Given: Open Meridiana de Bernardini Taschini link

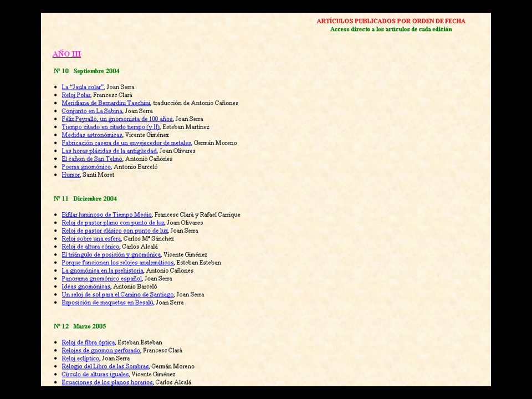Looking at the screenshot, I should coord(106,103).
